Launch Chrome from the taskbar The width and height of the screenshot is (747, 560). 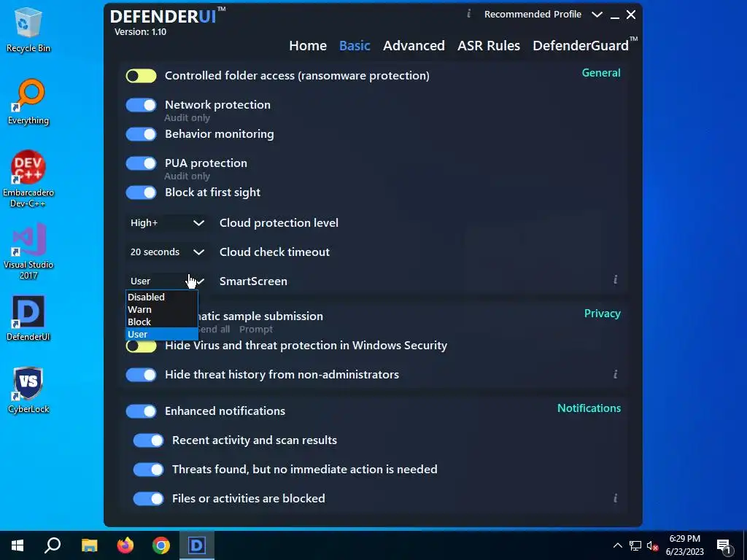[x=161, y=545]
